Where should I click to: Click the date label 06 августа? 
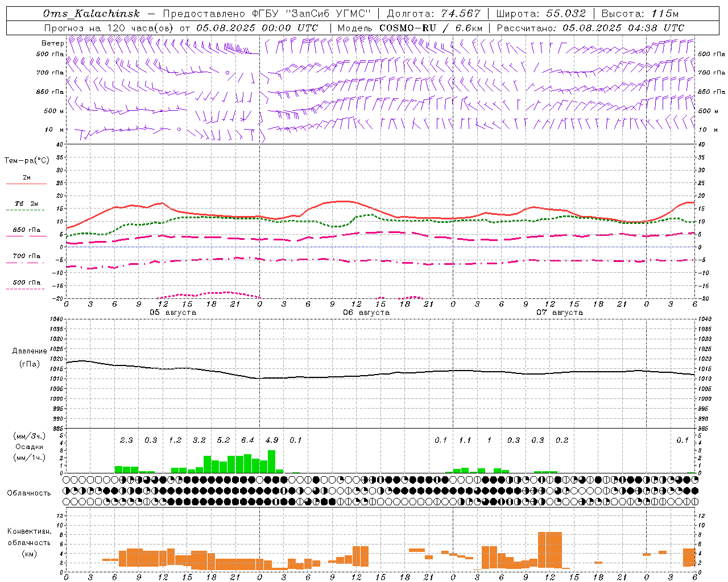pyautogui.click(x=366, y=313)
